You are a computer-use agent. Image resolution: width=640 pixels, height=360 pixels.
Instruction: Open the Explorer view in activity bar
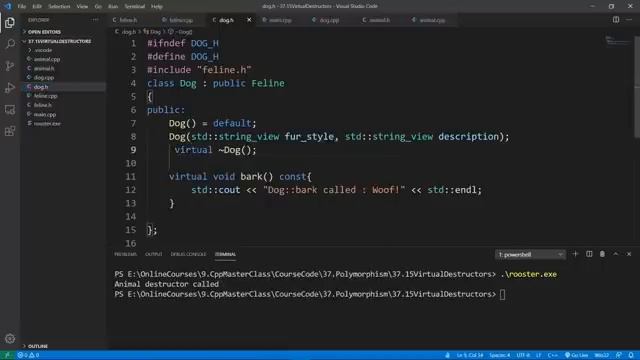[x=10, y=22]
